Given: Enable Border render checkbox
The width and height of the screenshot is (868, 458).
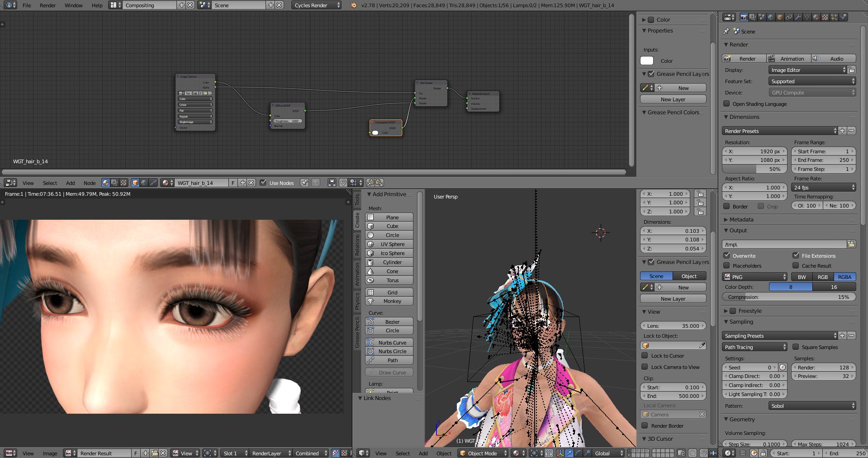Looking at the screenshot, I should click(x=726, y=206).
